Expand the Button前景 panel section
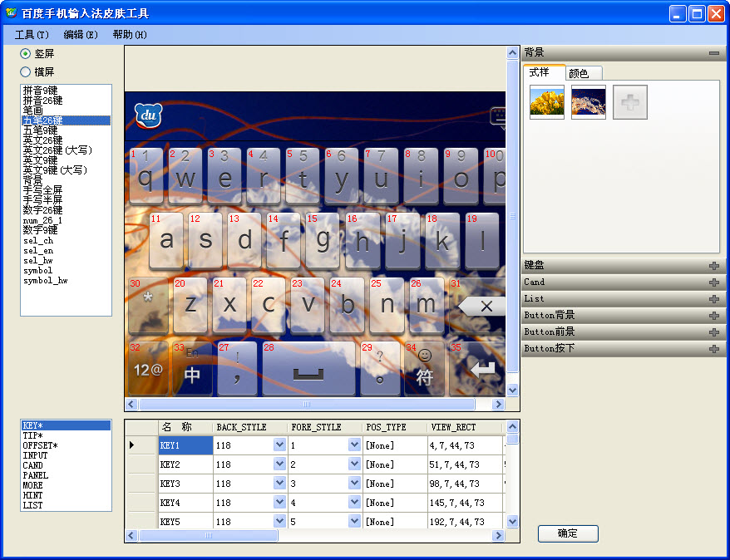 tap(713, 332)
